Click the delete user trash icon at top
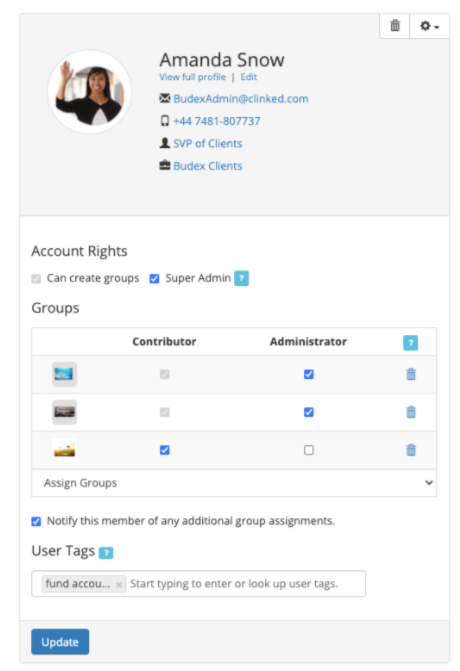460x671 pixels. coord(395,26)
